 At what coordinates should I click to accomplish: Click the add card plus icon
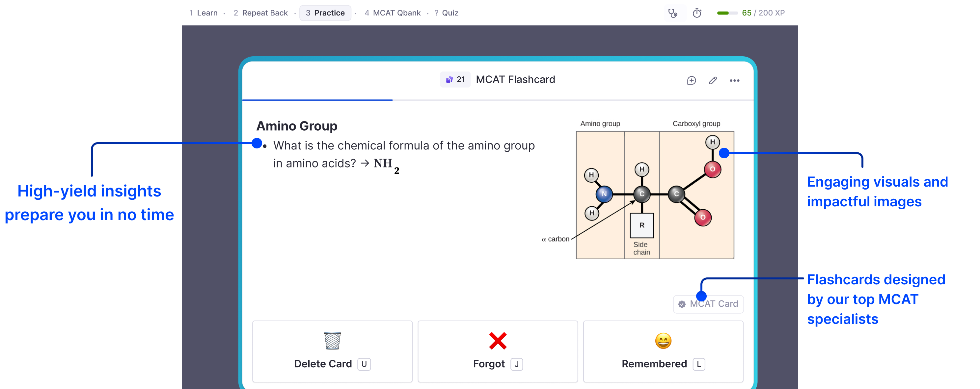tap(691, 81)
